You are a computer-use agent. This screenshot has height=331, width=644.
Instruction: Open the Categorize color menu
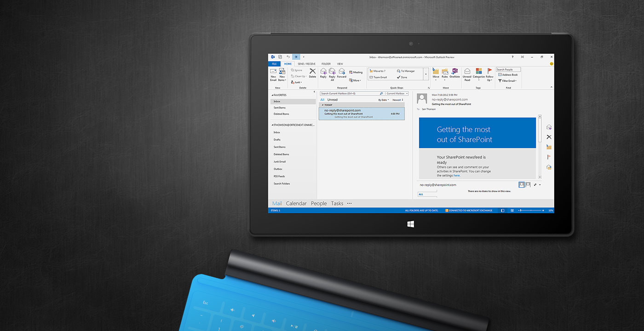coord(479,74)
